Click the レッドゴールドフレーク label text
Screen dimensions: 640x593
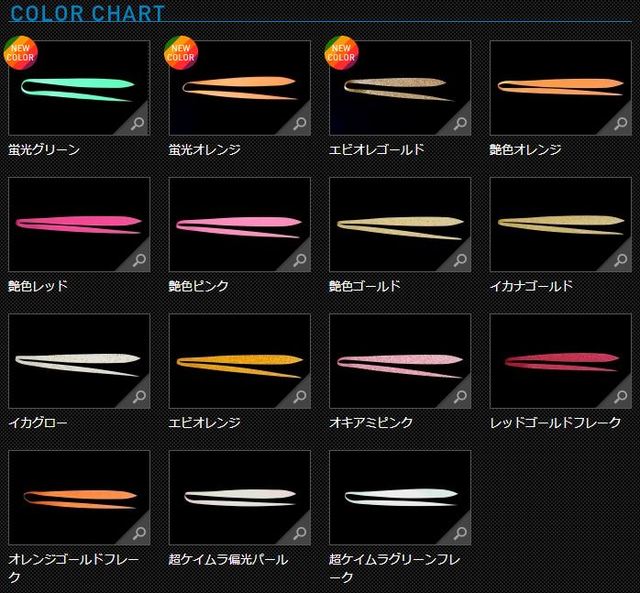click(x=555, y=423)
